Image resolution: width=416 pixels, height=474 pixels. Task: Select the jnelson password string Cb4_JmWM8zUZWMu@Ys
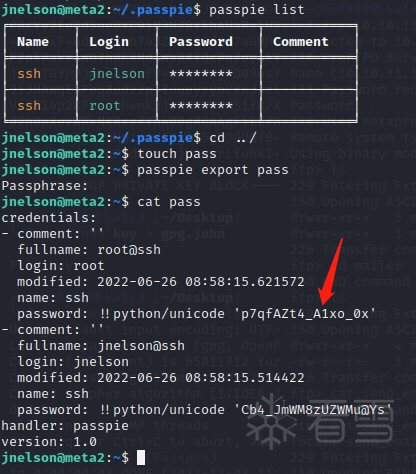(x=313, y=410)
